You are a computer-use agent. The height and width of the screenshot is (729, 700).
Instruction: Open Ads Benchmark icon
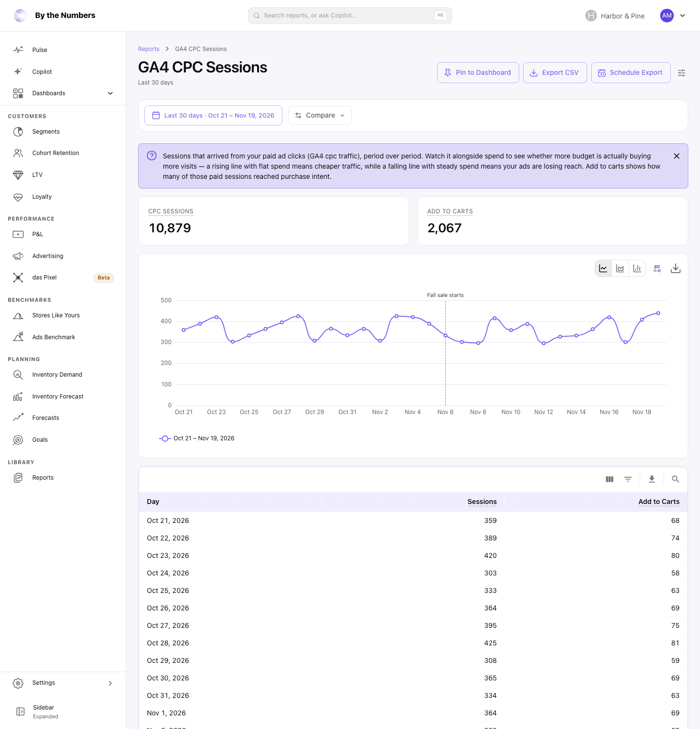click(x=18, y=337)
